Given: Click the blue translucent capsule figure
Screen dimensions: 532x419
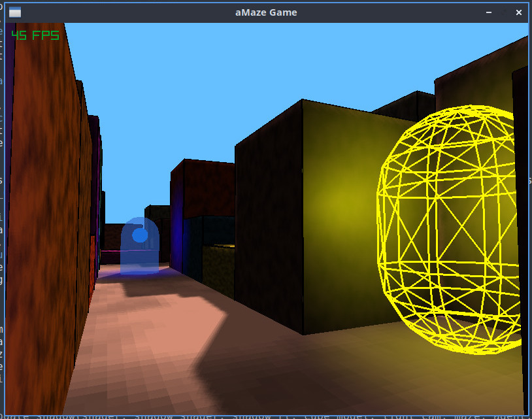Looking at the screenshot, I should [x=140, y=246].
